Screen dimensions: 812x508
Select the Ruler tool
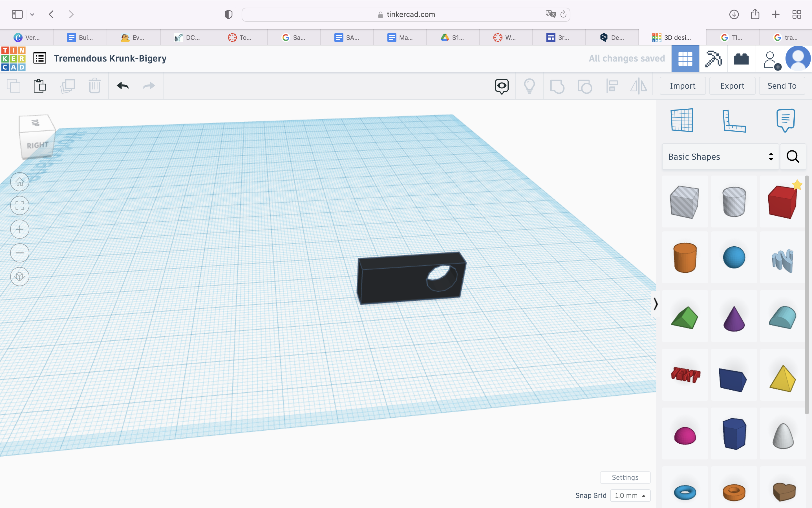pos(734,121)
